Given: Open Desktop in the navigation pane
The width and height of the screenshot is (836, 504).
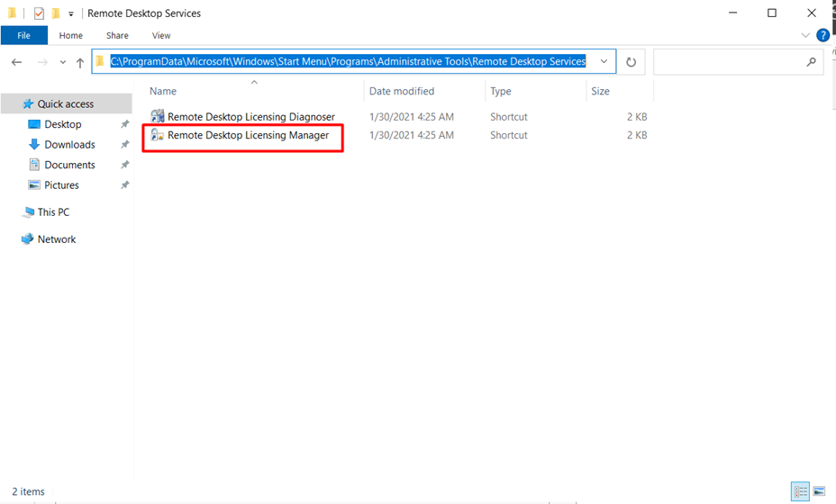Looking at the screenshot, I should click(x=63, y=124).
